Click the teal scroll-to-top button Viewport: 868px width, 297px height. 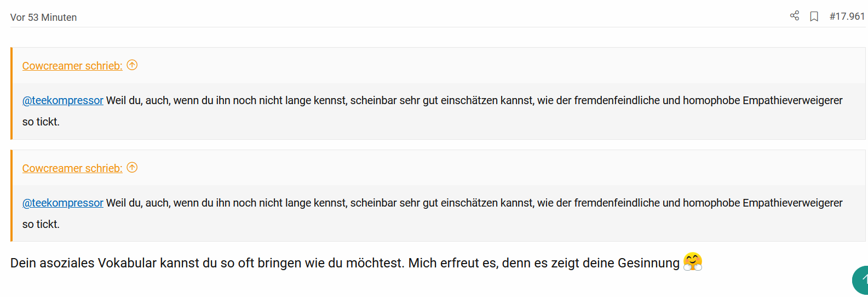(x=861, y=281)
